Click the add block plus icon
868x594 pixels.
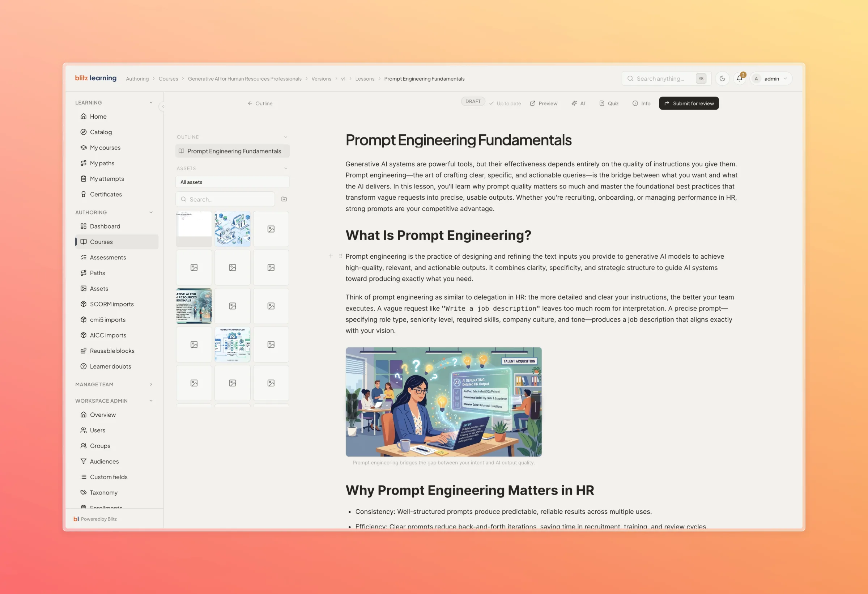click(331, 256)
